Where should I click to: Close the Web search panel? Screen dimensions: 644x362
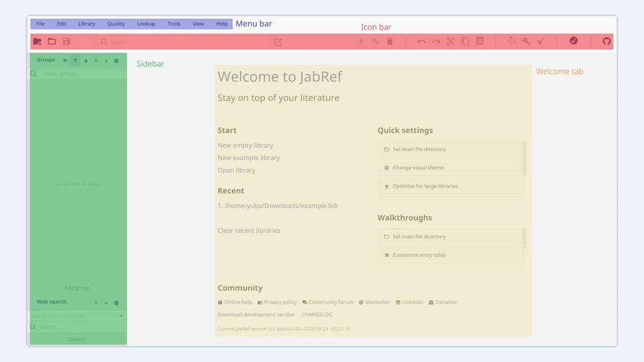tap(116, 303)
